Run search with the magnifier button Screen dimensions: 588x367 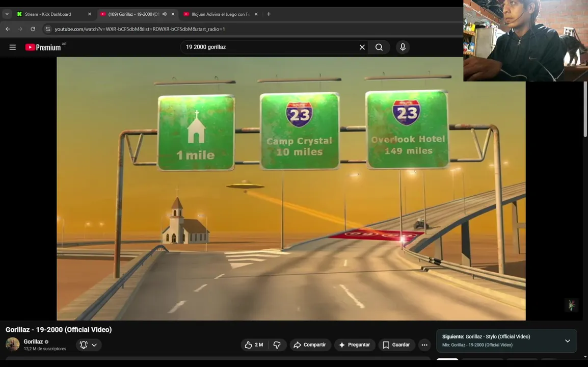coord(379,47)
